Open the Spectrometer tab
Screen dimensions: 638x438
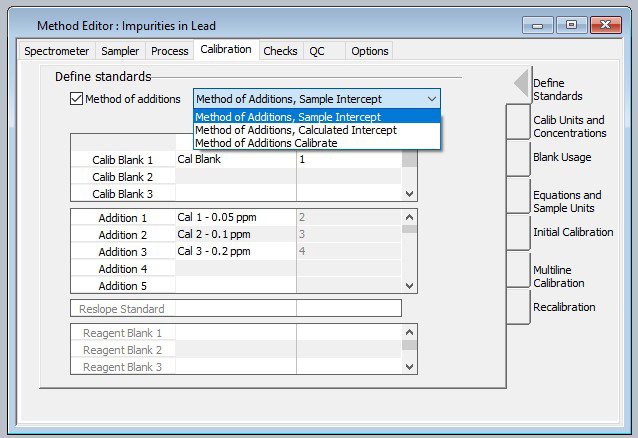coord(57,51)
